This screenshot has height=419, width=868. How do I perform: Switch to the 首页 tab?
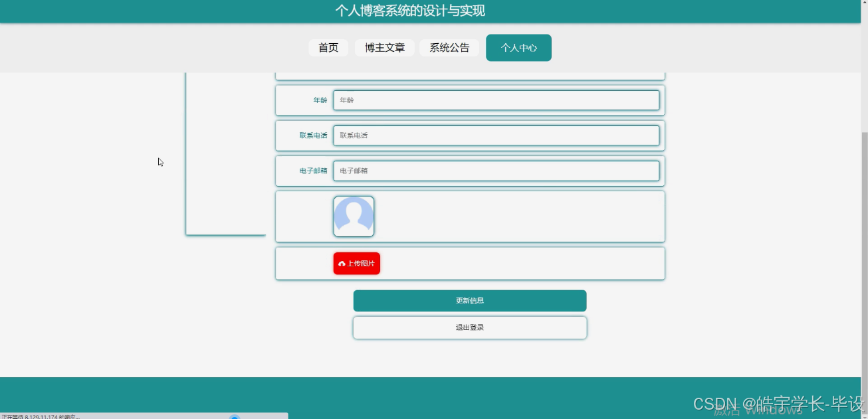tap(328, 47)
